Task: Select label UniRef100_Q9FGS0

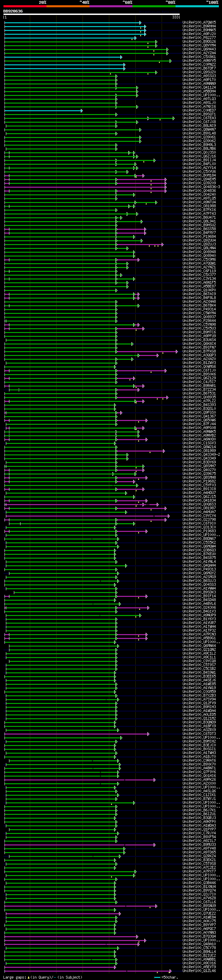Action: (x=199, y=413)
